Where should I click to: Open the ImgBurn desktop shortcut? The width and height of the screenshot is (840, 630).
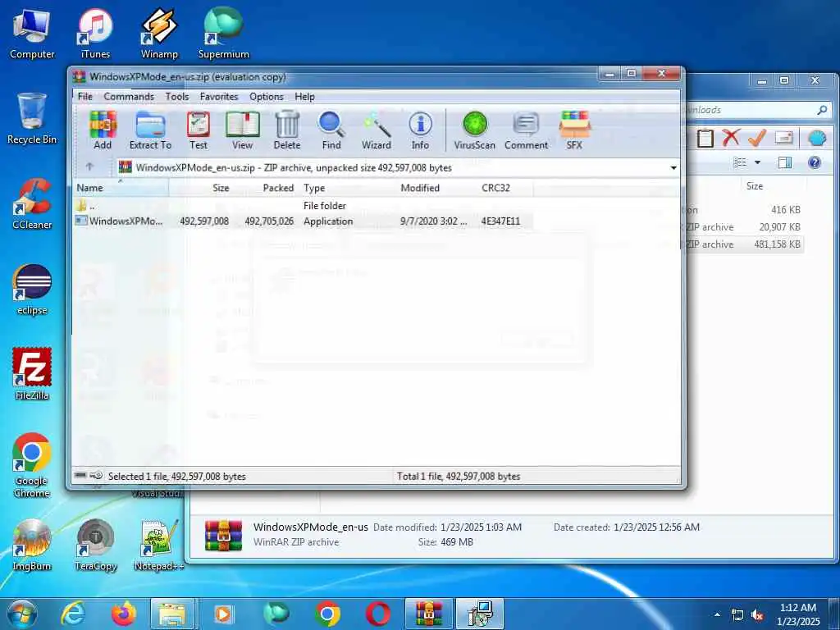[32, 546]
